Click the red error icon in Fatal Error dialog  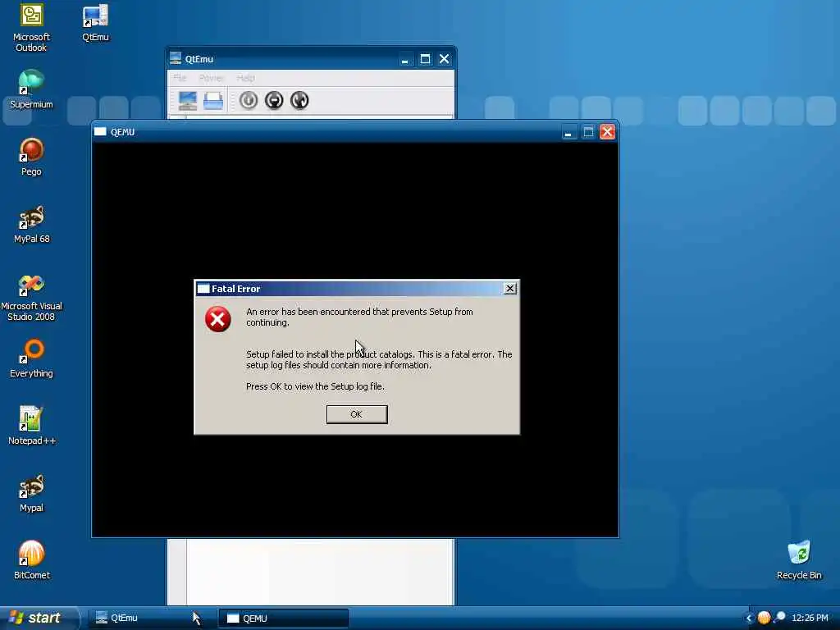click(218, 319)
